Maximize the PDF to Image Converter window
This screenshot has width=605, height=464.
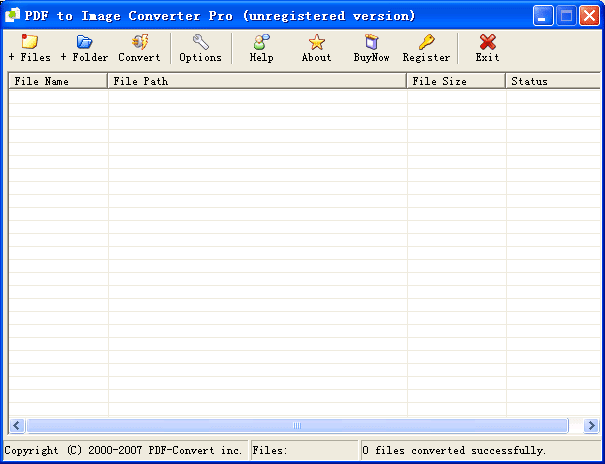pos(566,16)
